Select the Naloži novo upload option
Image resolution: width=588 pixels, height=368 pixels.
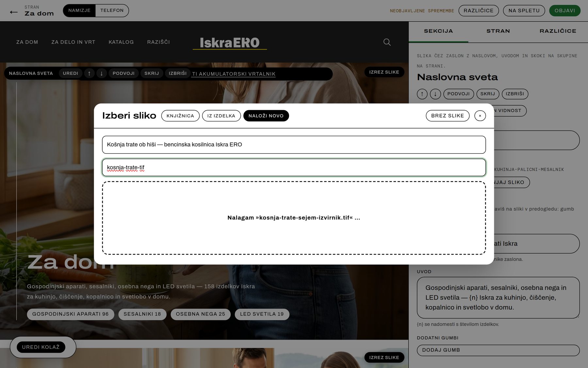coord(266,116)
